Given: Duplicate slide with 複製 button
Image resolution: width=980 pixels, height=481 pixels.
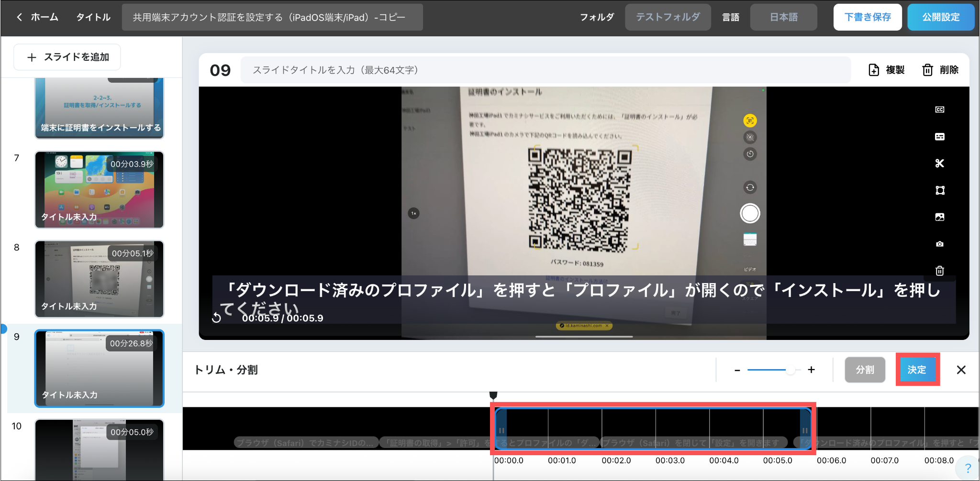Looking at the screenshot, I should [x=887, y=70].
